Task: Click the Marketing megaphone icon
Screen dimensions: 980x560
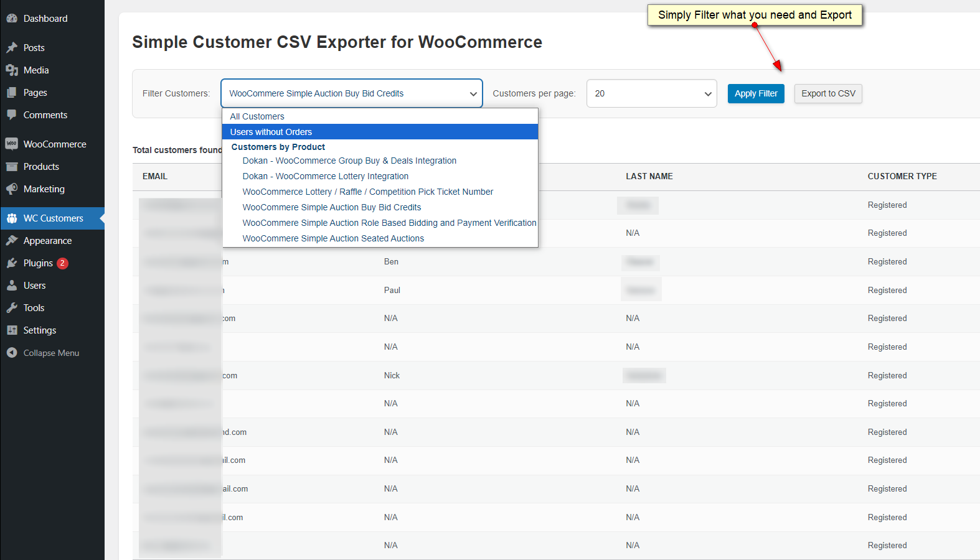Action: pyautogui.click(x=12, y=189)
